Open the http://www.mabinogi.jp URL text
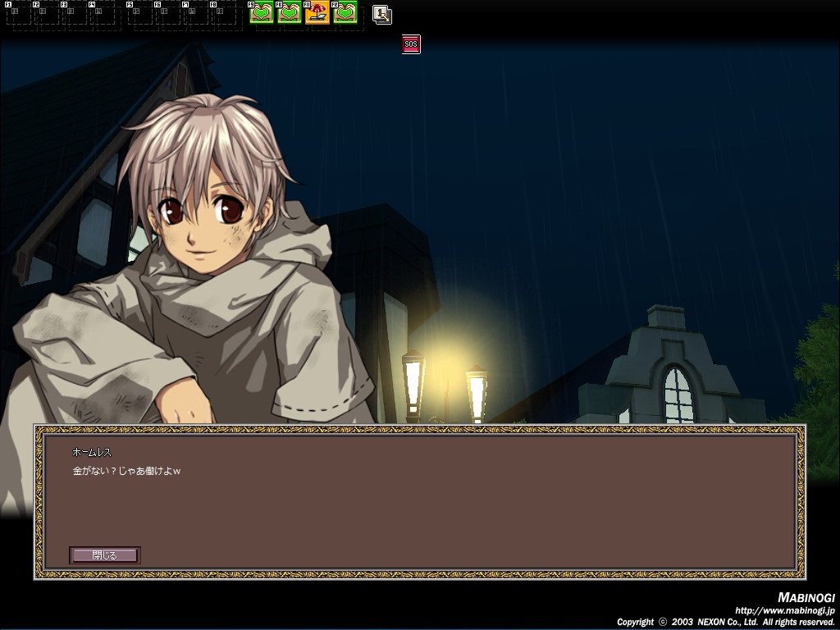 (784, 610)
